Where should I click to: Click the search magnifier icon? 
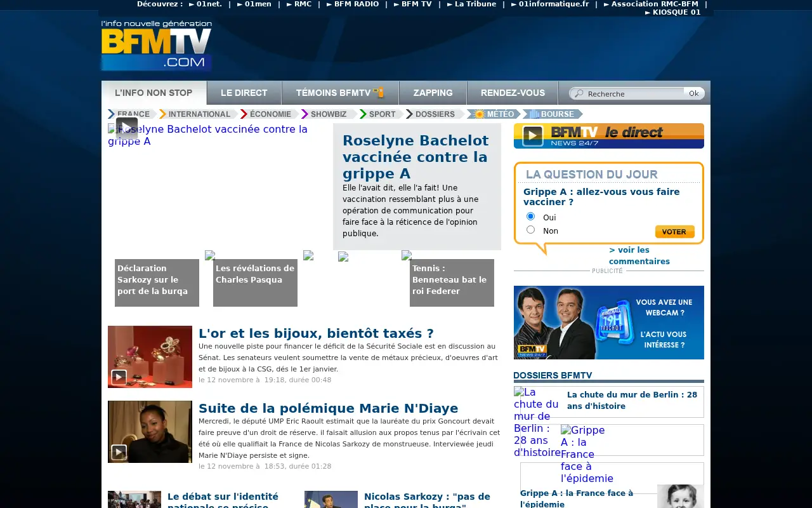[578, 93]
